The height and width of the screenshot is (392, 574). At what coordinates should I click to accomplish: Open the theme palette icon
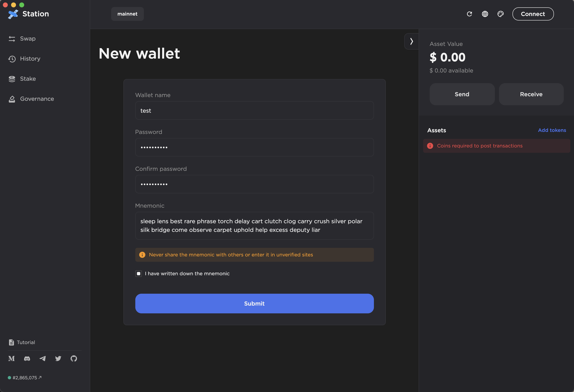pyautogui.click(x=500, y=14)
